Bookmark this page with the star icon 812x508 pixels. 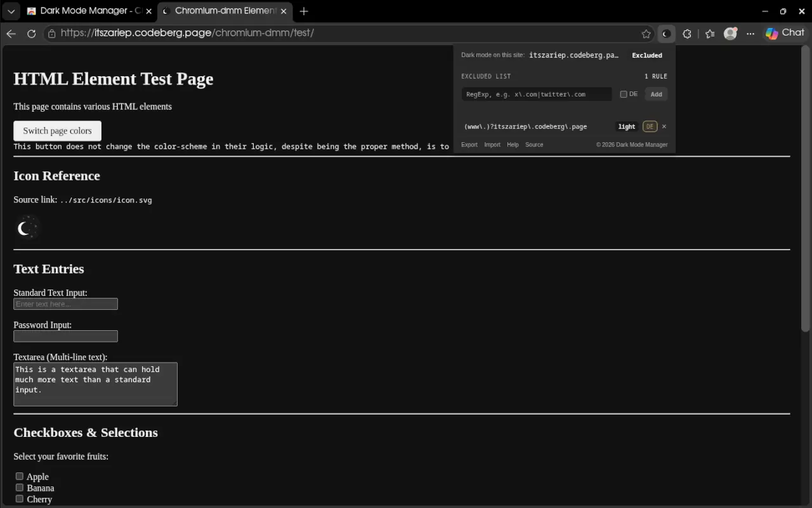point(646,34)
